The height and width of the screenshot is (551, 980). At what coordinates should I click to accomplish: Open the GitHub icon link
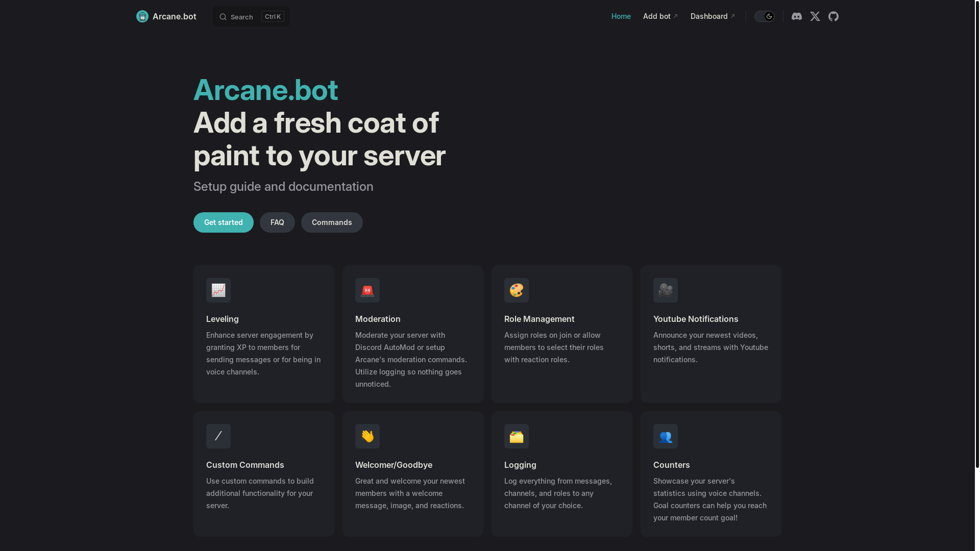coord(834,16)
